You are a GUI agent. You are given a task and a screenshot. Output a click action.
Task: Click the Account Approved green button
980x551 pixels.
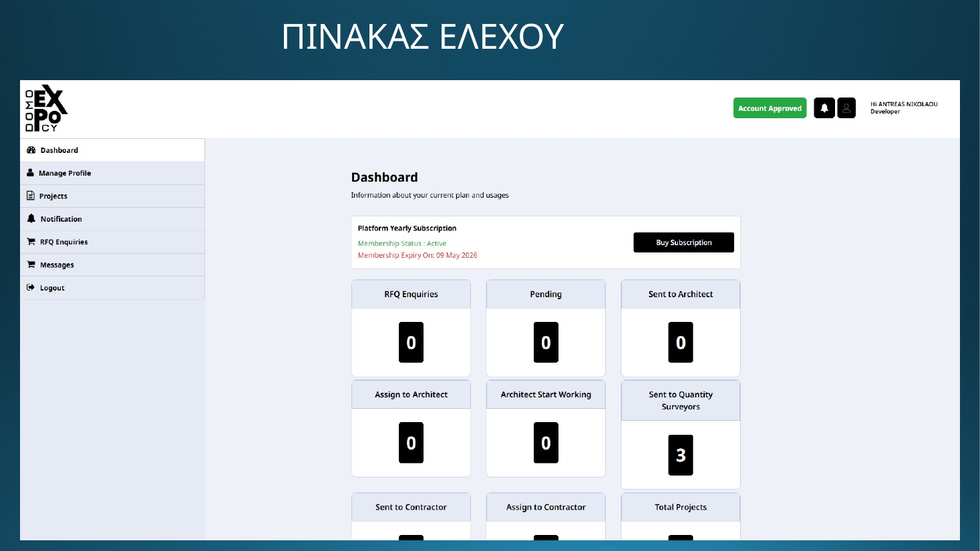(770, 108)
